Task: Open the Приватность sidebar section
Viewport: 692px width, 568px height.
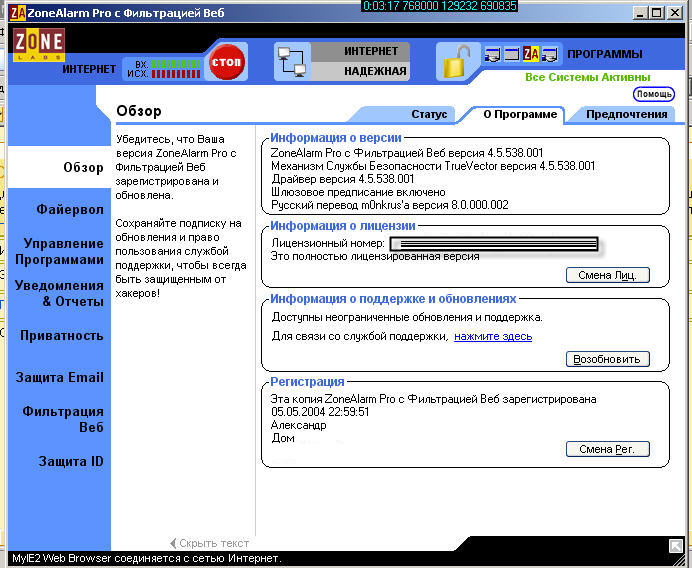Action: [x=62, y=336]
